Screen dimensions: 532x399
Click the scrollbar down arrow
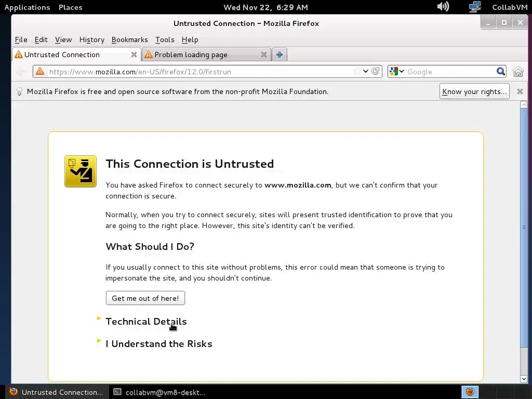click(524, 379)
